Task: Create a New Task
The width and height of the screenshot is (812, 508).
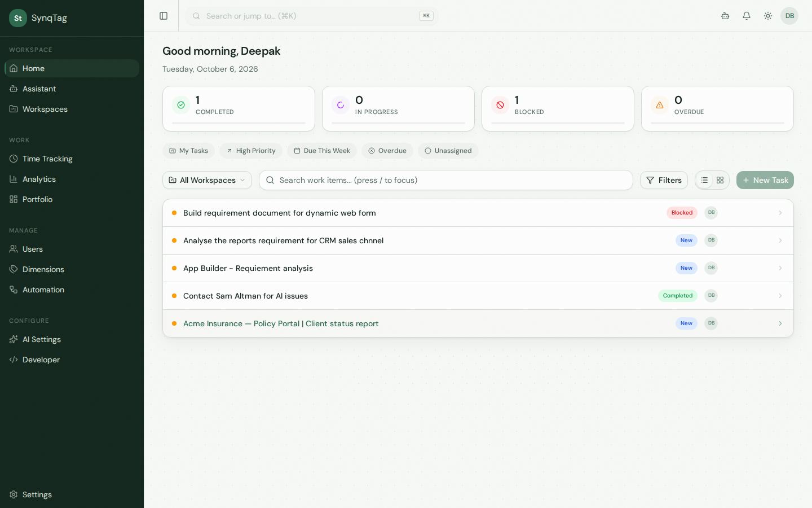Action: pos(765,180)
